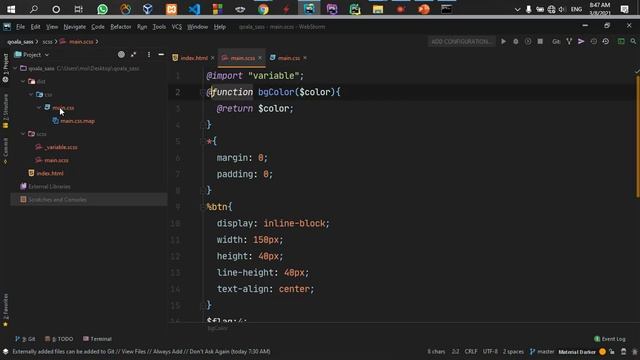The height and width of the screenshot is (360, 640).
Task: Push commits with purple arrow icon
Action: click(581, 41)
